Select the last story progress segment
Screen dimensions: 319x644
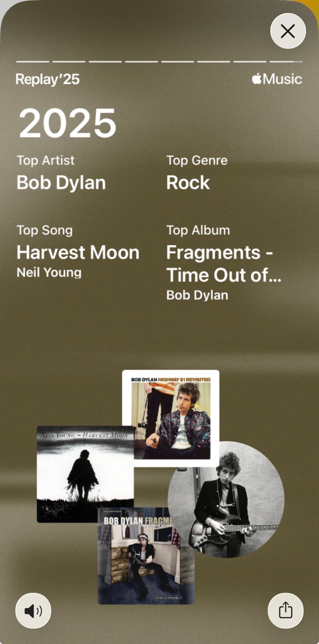pos(286,62)
